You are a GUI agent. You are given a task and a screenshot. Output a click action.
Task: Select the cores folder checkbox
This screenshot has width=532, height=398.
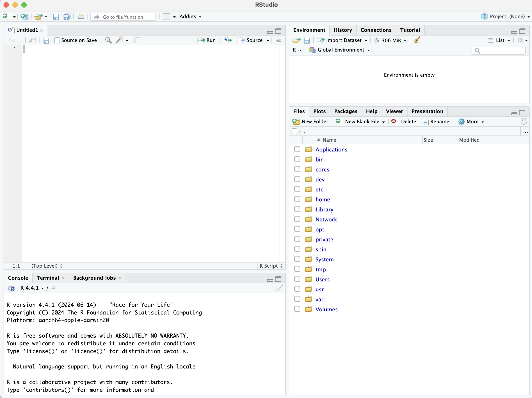pos(297,169)
